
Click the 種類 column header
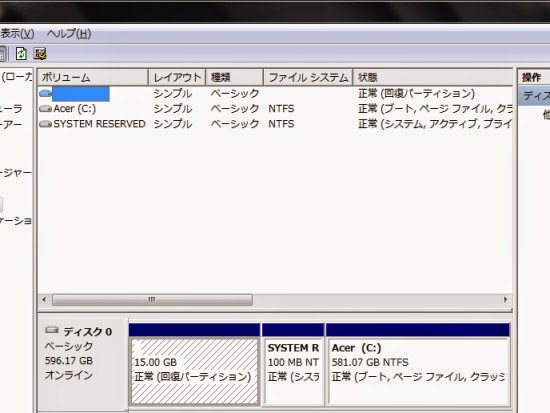234,77
